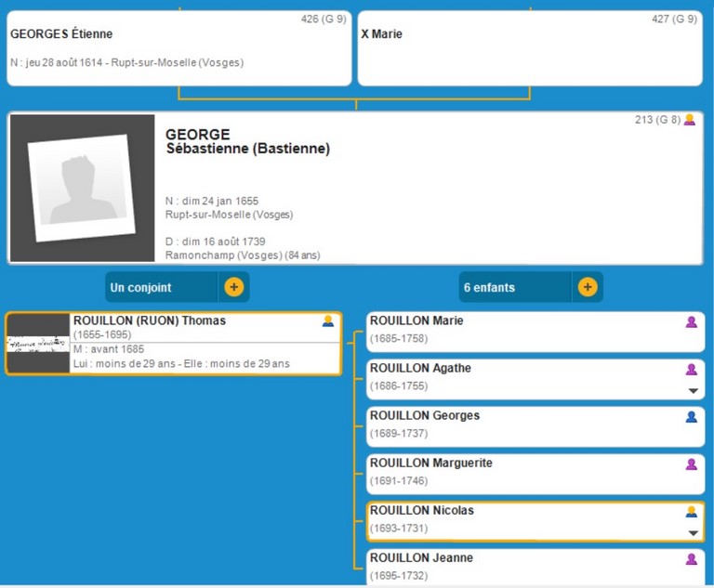The image size is (714, 588).
Task: Click the plus icon beside Un conjoint
Action: [233, 287]
